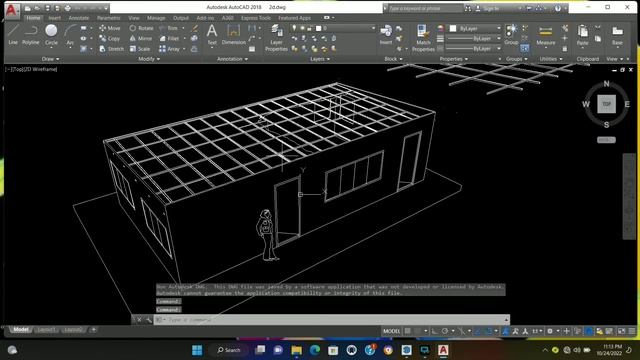Add a new layout with plus button

point(93,329)
